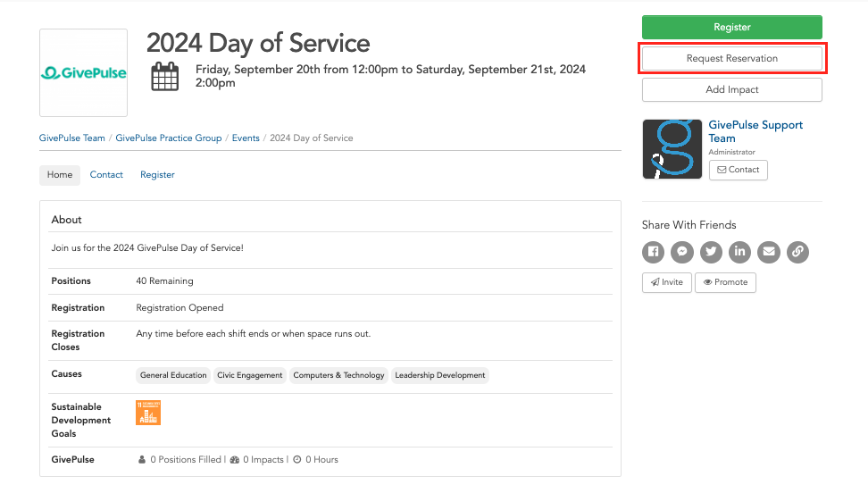Switch to the Contact tab

(106, 175)
